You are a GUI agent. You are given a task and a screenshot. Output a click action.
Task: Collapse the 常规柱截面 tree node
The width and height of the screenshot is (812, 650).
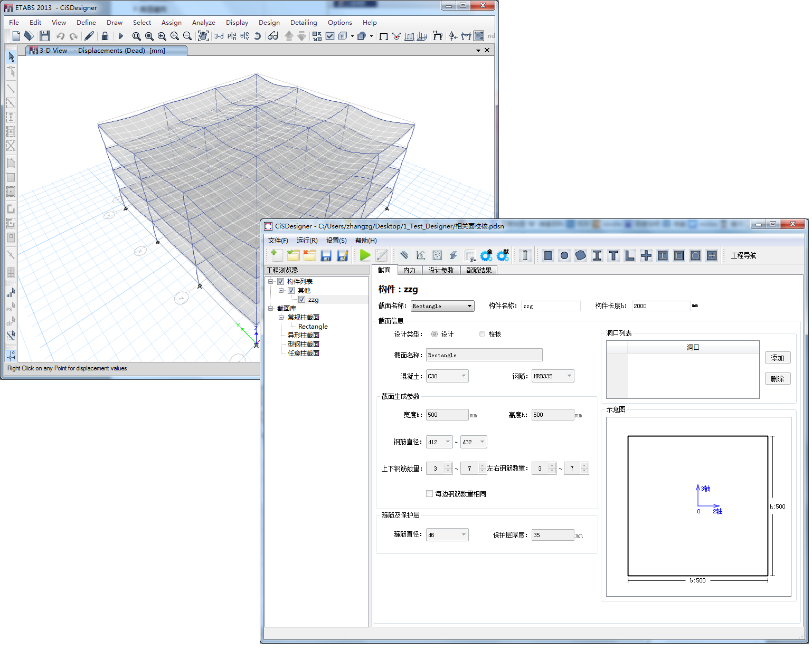[281, 318]
